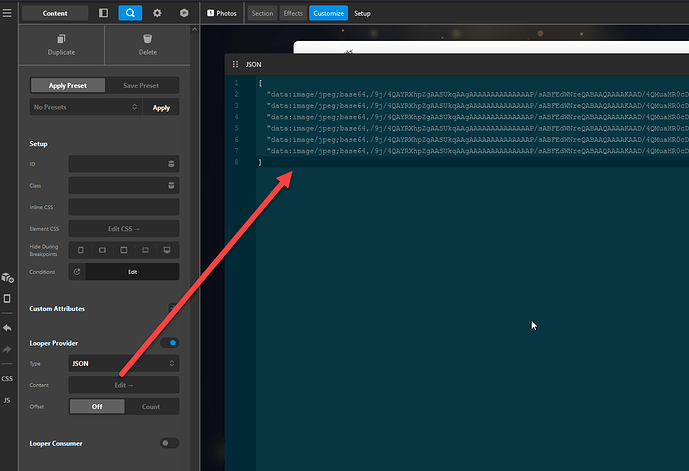Disable the Looper Provider switch
The width and height of the screenshot is (689, 471).
[x=170, y=343]
